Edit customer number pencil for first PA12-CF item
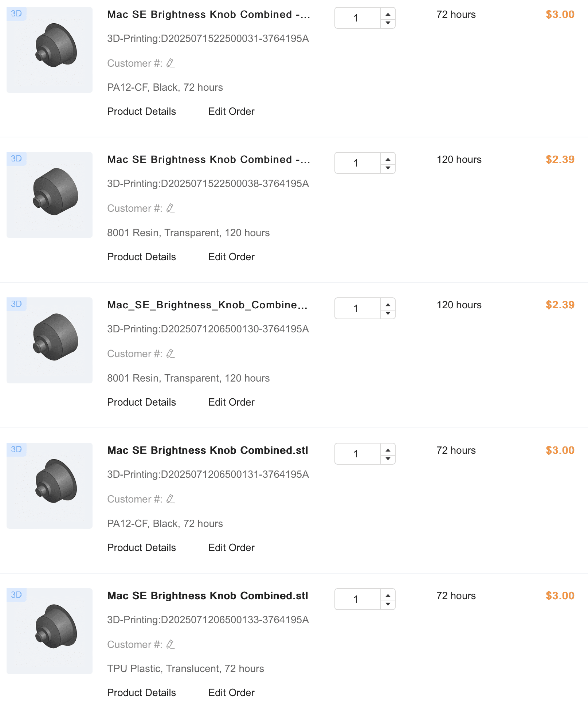 coord(170,63)
